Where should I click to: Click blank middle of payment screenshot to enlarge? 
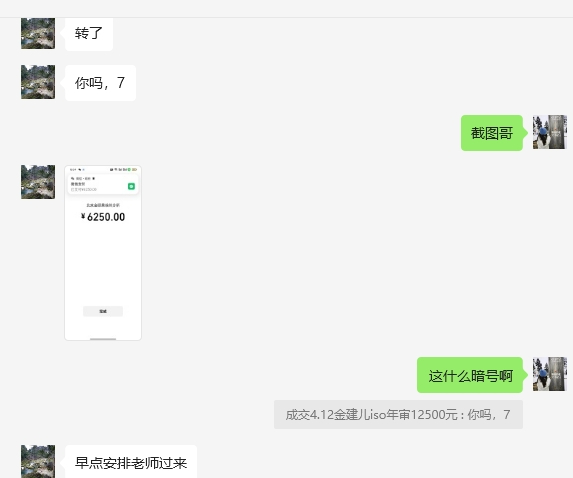(103, 263)
